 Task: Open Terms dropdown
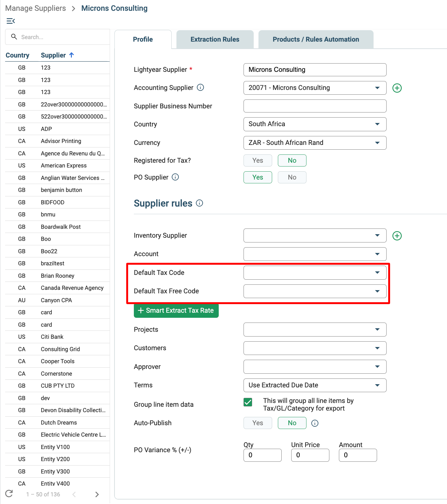(x=315, y=385)
